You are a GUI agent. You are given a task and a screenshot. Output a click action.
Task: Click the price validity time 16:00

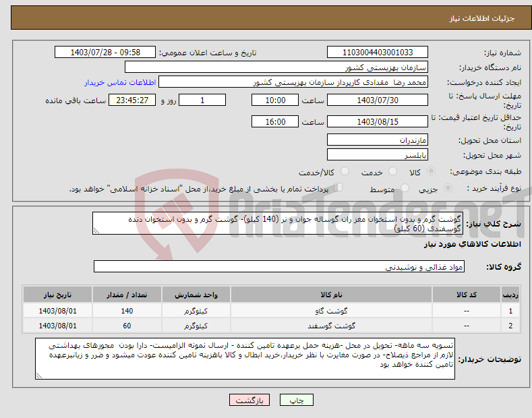tap(275, 121)
